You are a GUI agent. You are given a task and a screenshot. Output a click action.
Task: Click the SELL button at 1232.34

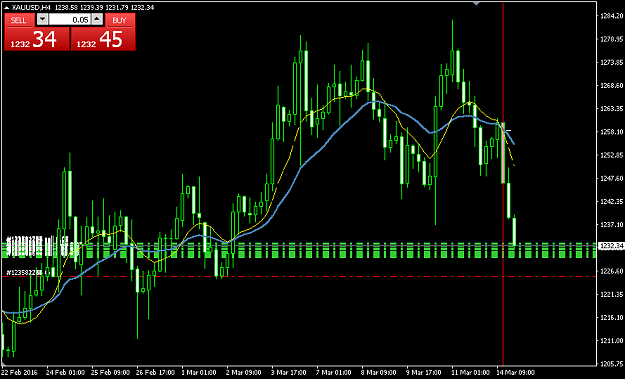coord(37,39)
